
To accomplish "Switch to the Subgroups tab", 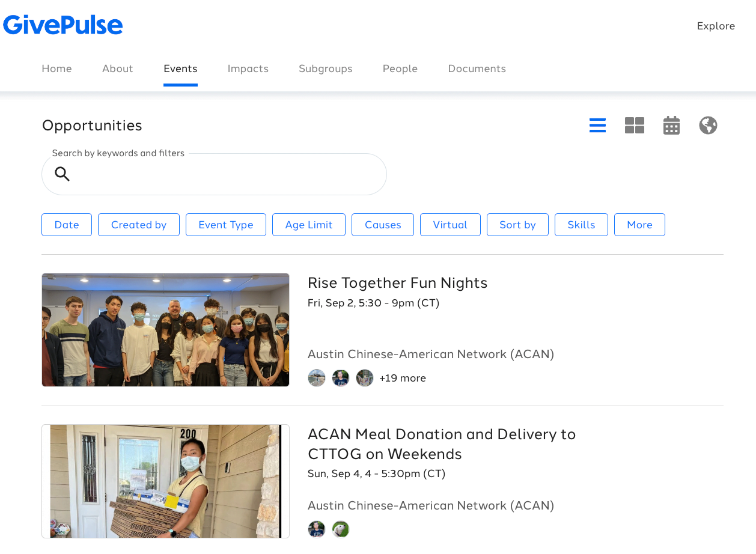I will (325, 68).
